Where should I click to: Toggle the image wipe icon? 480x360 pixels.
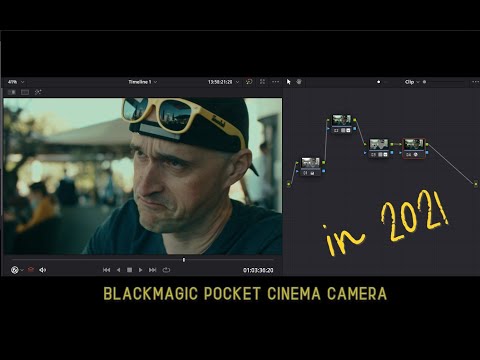[x=12, y=92]
